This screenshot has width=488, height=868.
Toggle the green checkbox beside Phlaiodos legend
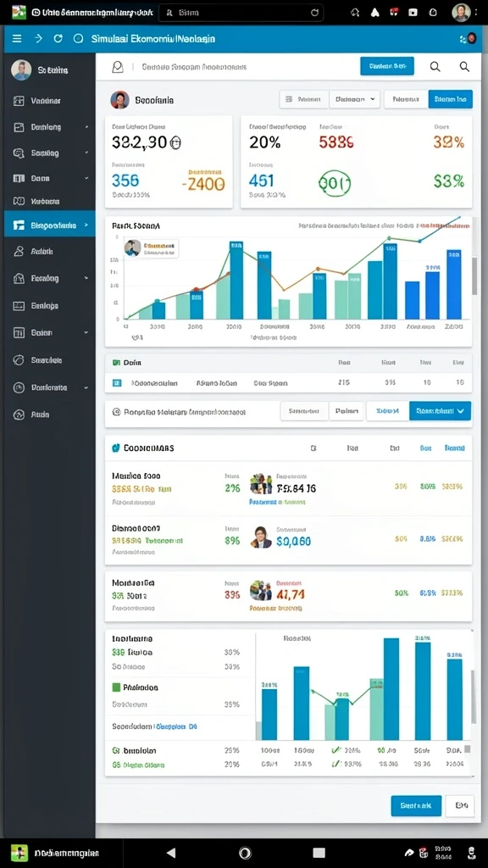click(116, 687)
